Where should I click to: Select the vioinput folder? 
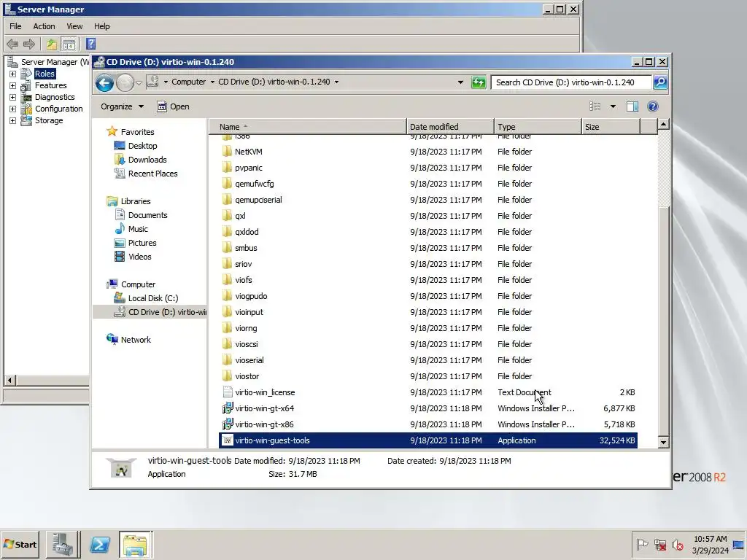[x=249, y=312]
